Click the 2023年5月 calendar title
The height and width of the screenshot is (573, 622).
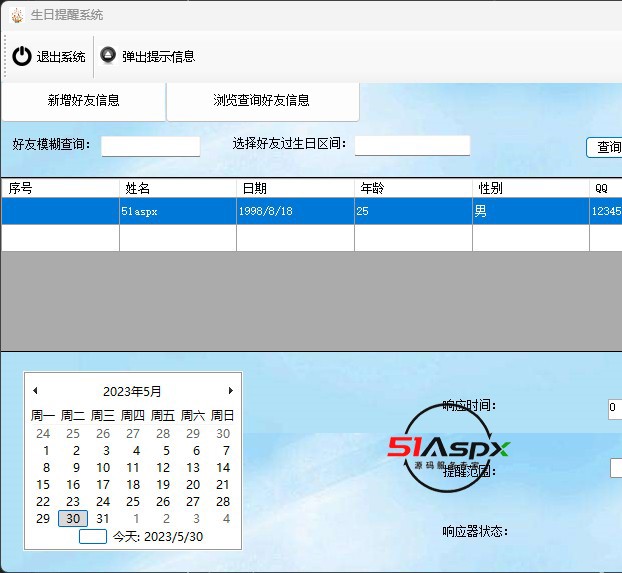point(132,392)
